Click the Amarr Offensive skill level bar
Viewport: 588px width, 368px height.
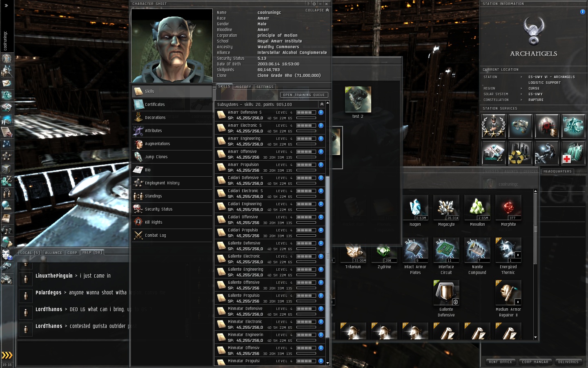pos(306,152)
